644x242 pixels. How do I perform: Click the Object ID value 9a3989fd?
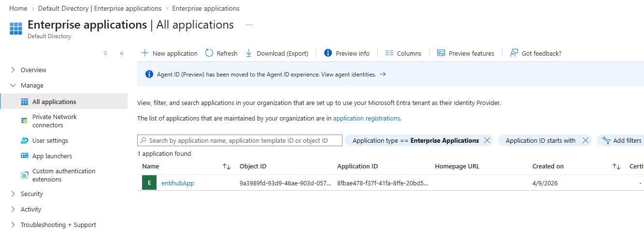click(286, 183)
